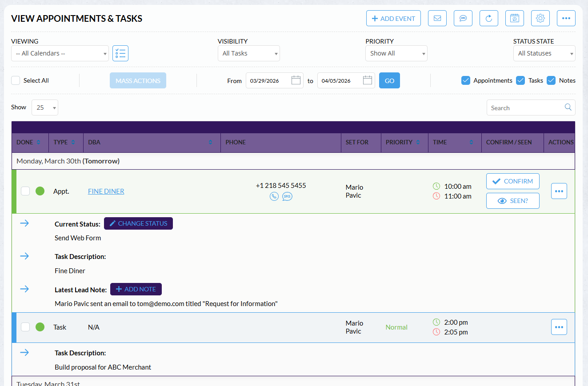Screen dimensions: 588x386
Task: Open the FINE DINER link
Action: [x=106, y=191]
